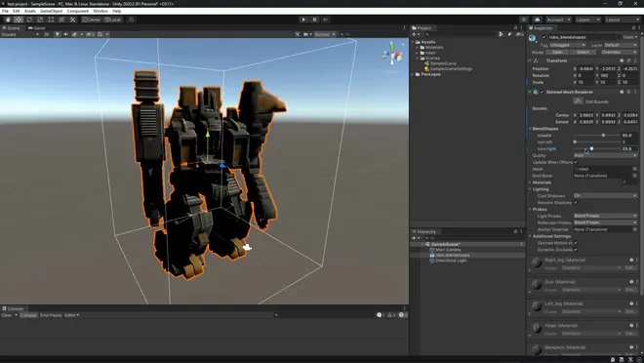Toggle scene lighting bulb icon
The height and width of the screenshot is (363, 644).
tap(58, 34)
